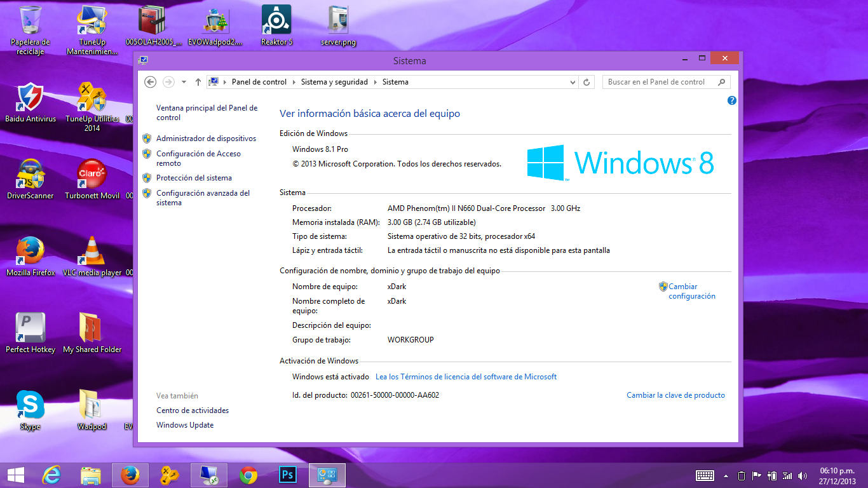Select Panel de control breadcrumb
The image size is (868, 488).
pos(259,82)
